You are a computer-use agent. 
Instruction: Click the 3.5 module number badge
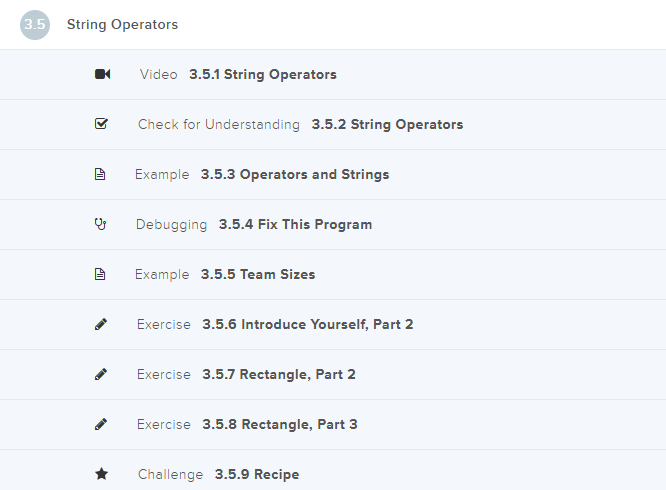coord(35,25)
